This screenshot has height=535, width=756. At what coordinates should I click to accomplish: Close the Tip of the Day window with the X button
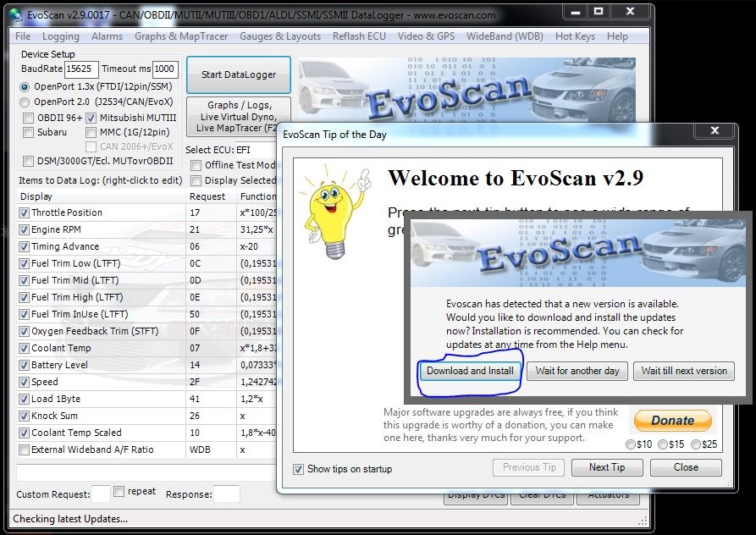(x=715, y=130)
